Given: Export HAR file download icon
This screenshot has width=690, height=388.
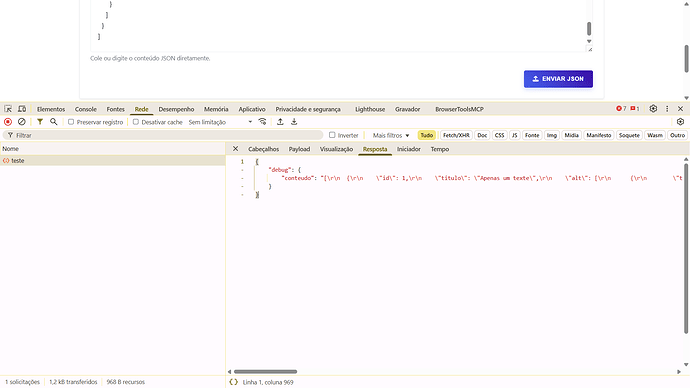Looking at the screenshot, I should coord(294,122).
